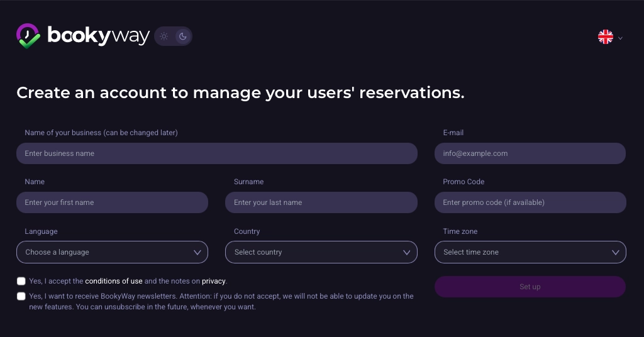Switch to dark mode moon icon

click(x=183, y=36)
